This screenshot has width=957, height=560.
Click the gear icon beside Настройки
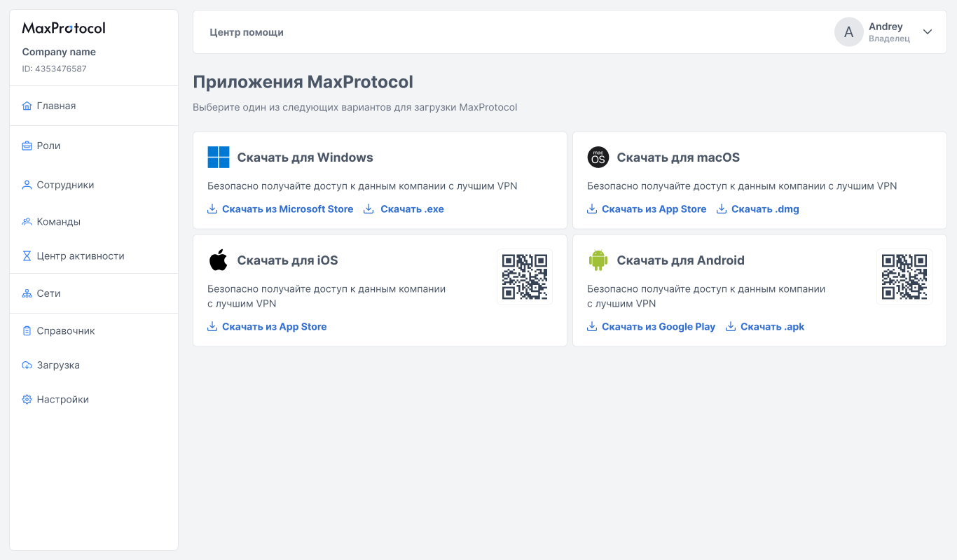(27, 400)
